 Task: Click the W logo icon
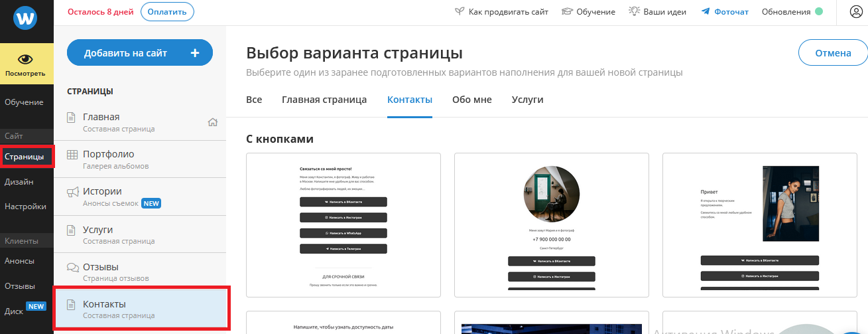27,19
